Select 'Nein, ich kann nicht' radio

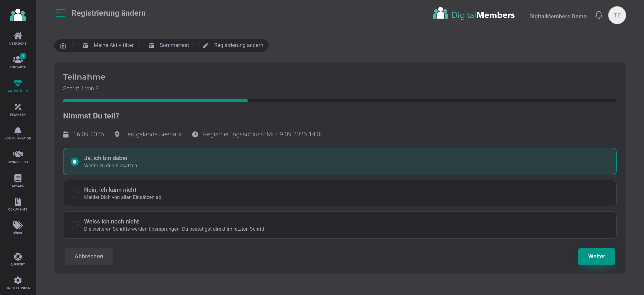point(74,193)
